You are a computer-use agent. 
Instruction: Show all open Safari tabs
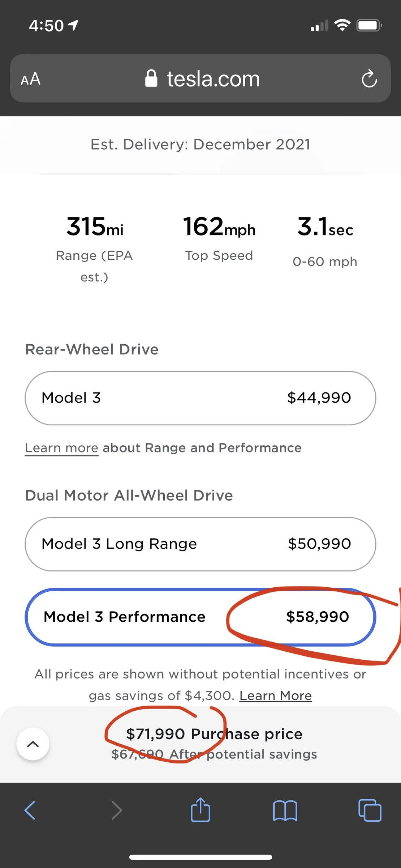pyautogui.click(x=370, y=810)
